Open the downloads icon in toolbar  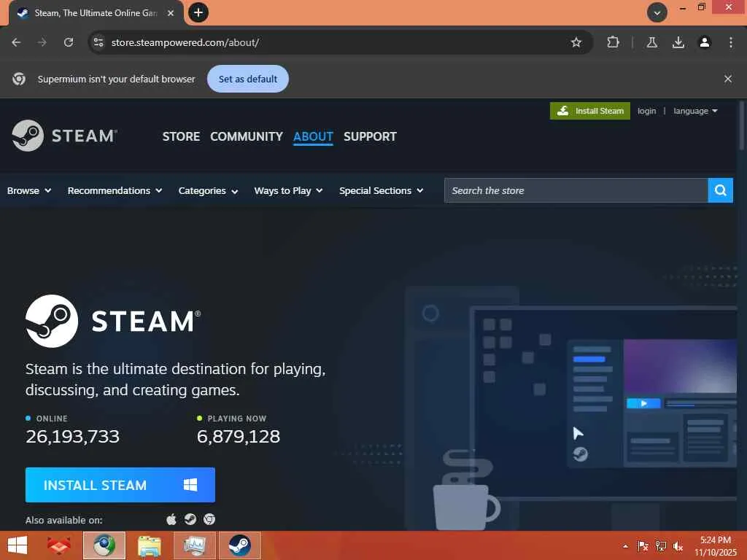pos(678,42)
